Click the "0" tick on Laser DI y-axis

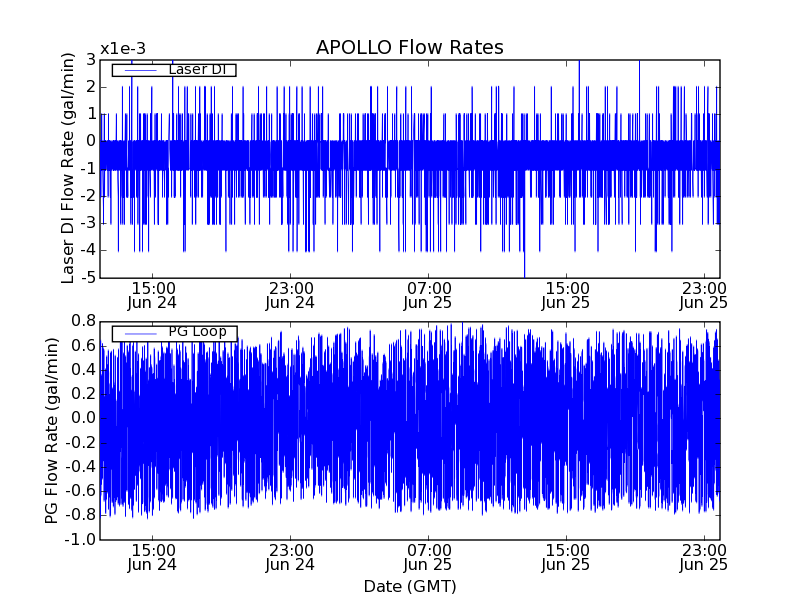pyautogui.click(x=91, y=141)
